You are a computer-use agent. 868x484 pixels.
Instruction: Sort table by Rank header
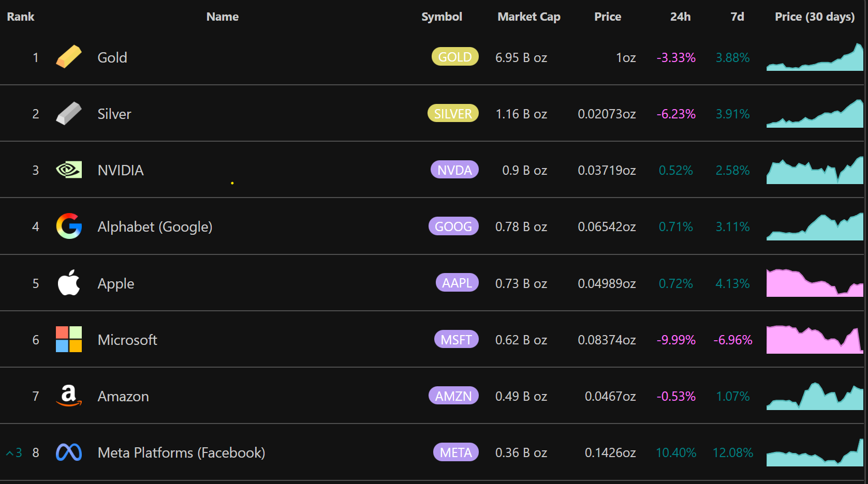coord(21,17)
